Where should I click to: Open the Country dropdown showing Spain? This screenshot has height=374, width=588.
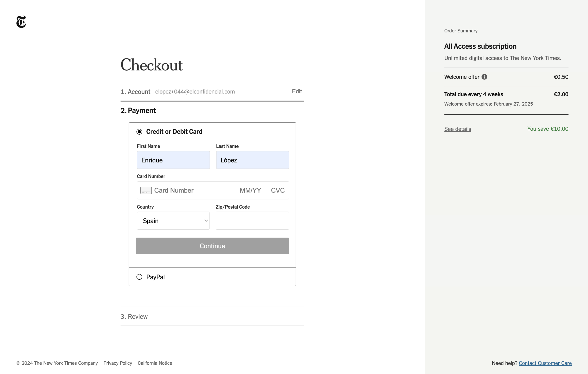click(x=173, y=221)
